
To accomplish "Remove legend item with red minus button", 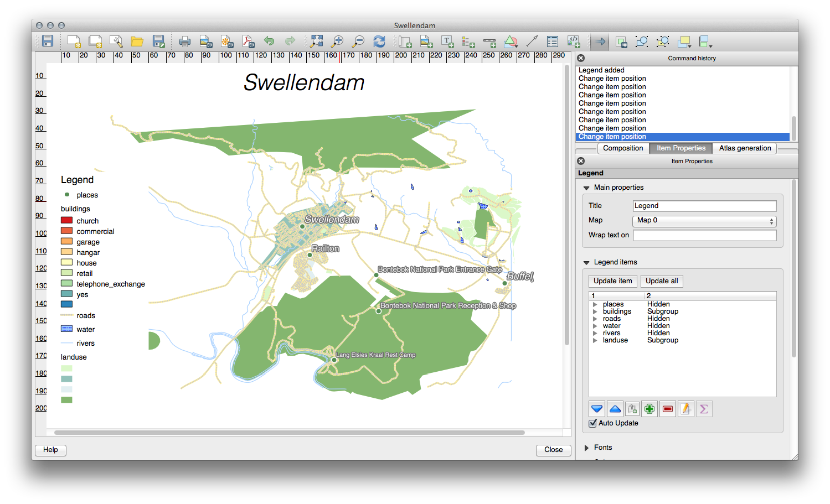I will pyautogui.click(x=668, y=409).
